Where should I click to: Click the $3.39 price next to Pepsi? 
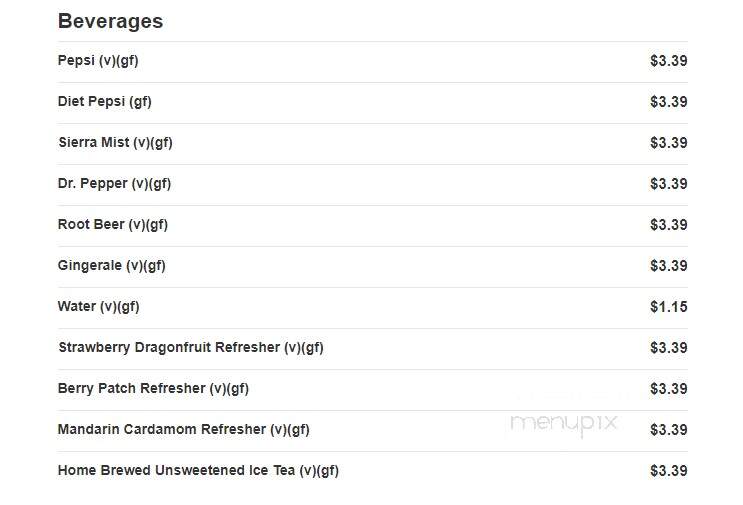(x=669, y=61)
